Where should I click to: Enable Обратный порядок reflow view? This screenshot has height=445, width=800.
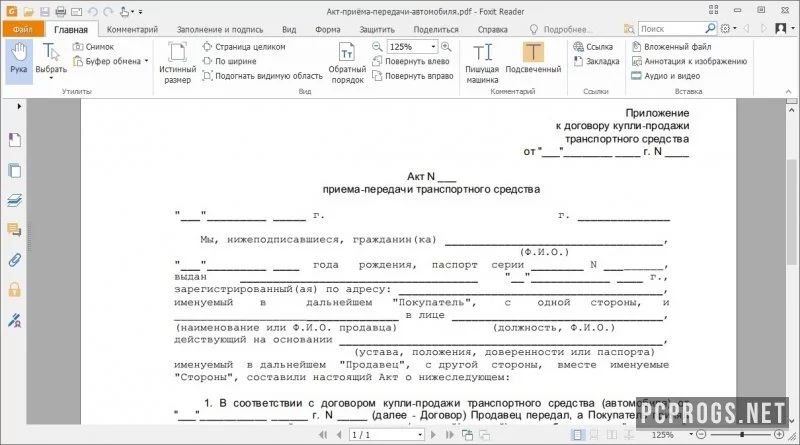pyautogui.click(x=347, y=62)
